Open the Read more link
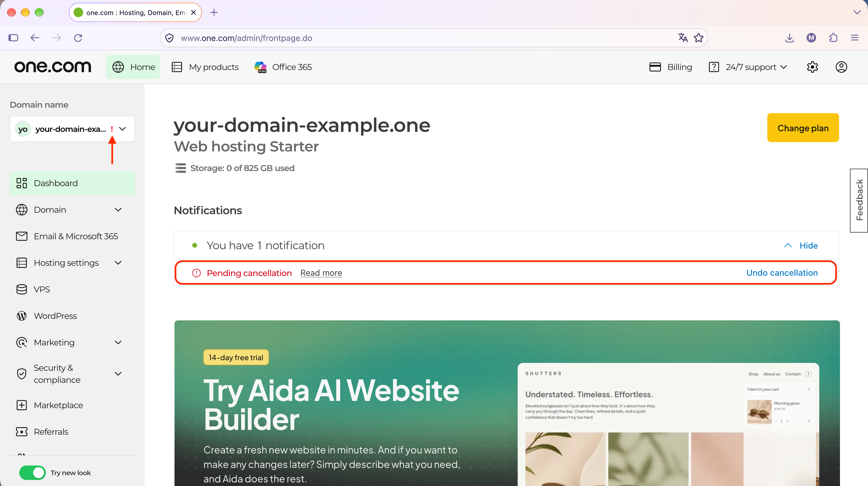Image resolution: width=868 pixels, height=486 pixels. tap(321, 273)
